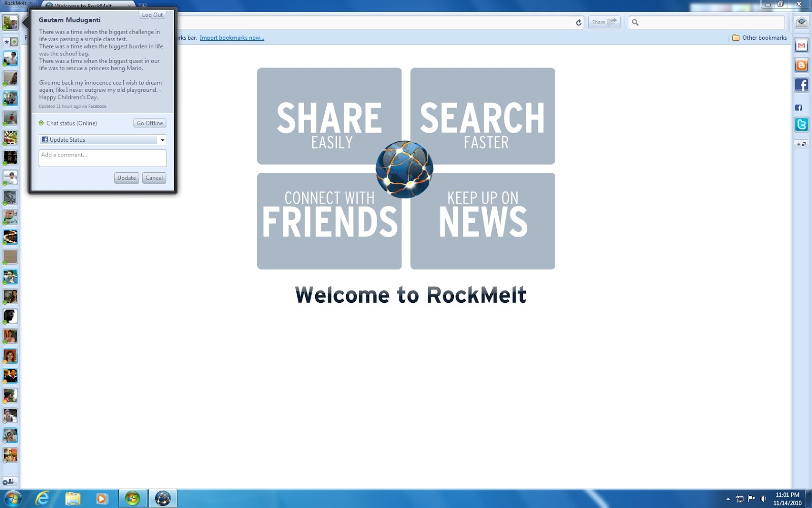Viewport: 812px width, 508px height.
Task: Click your own profile avatar beside the popup
Action: [10, 22]
